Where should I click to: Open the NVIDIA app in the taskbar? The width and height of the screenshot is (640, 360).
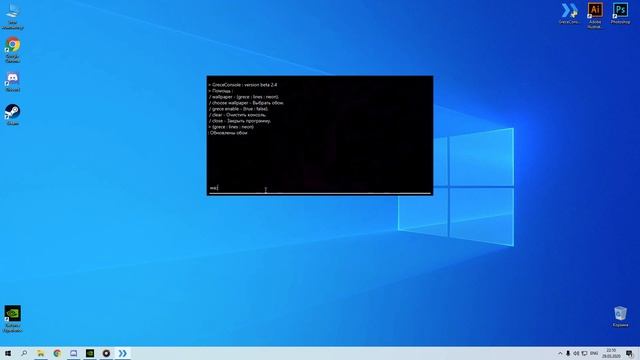90,353
